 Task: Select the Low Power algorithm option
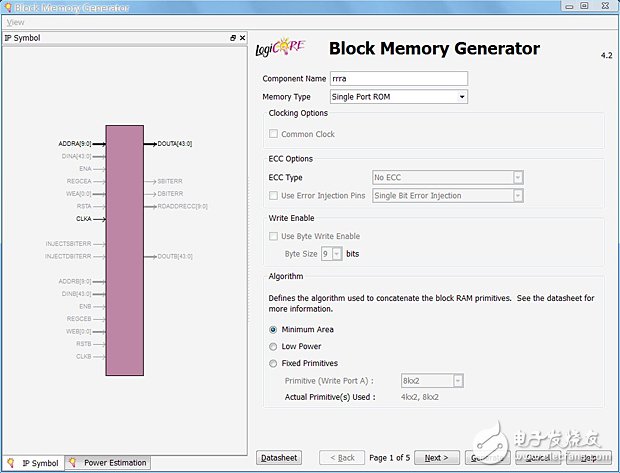coord(274,346)
